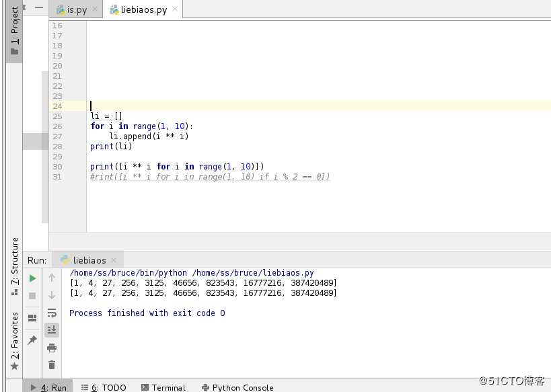Screen dimensions: 551x392
Task: Open the Terminal tool window
Action: pos(163,387)
